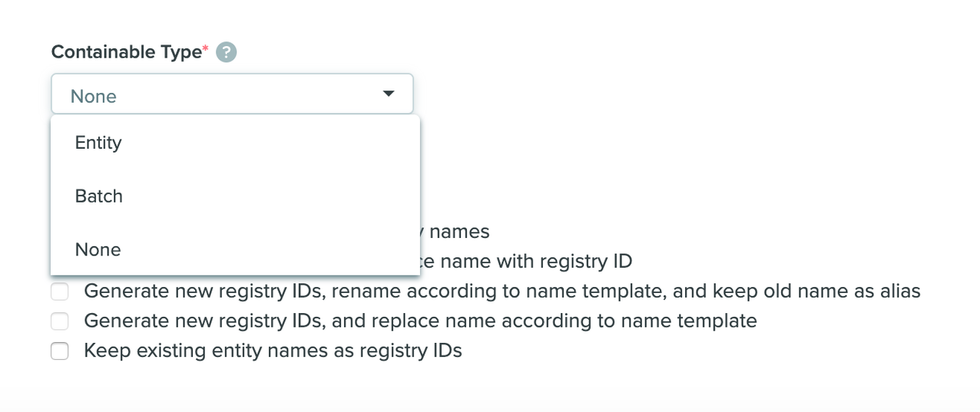Click the 'Keep existing entity names as registry IDs' label

tap(273, 351)
